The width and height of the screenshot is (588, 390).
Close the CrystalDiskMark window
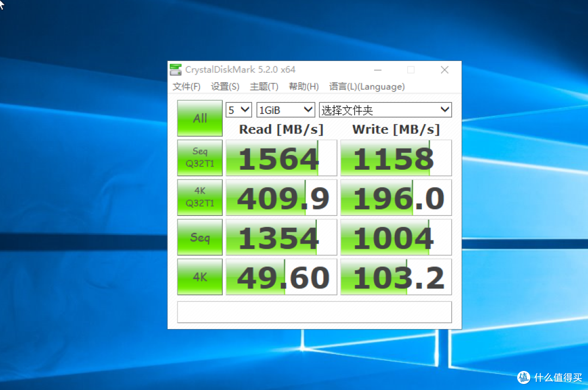tap(444, 70)
